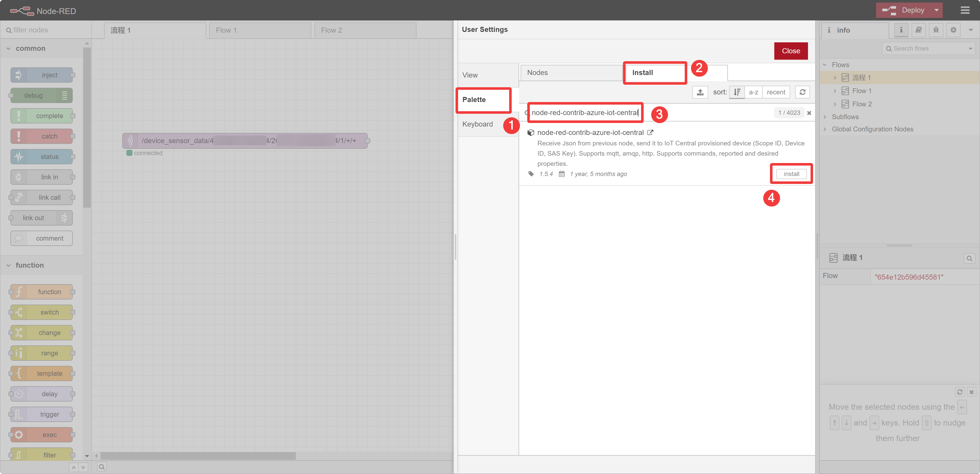The image size is (980, 474).
Task: Collapse all palette categories arrow
Action: click(74, 467)
